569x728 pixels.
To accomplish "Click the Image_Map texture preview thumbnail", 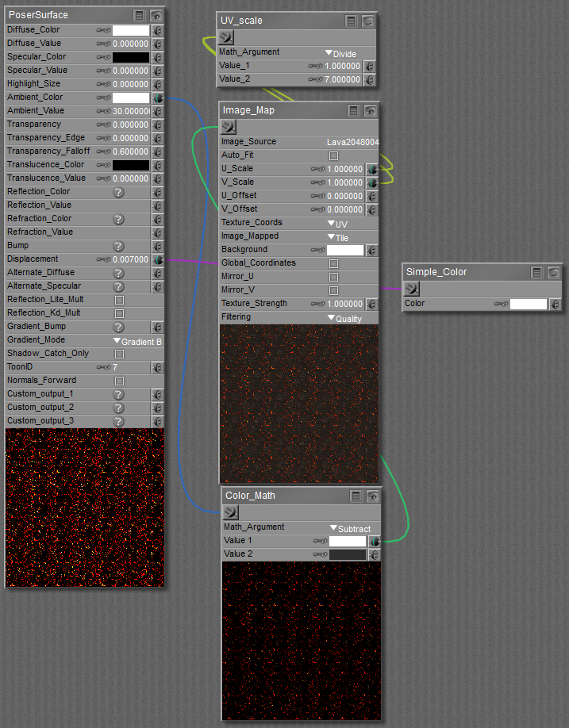I will [299, 403].
